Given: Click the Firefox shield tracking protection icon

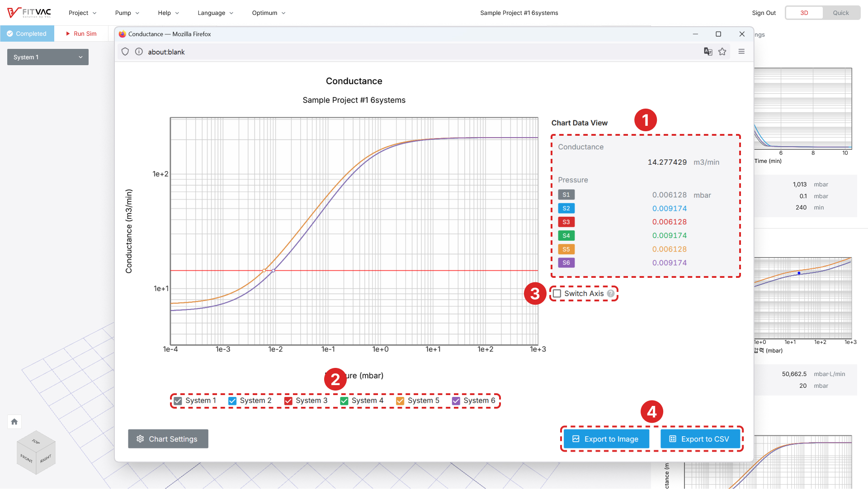Looking at the screenshot, I should pyautogui.click(x=125, y=52).
